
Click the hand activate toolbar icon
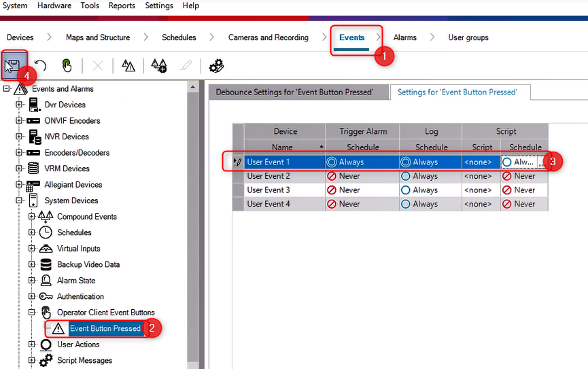[67, 66]
